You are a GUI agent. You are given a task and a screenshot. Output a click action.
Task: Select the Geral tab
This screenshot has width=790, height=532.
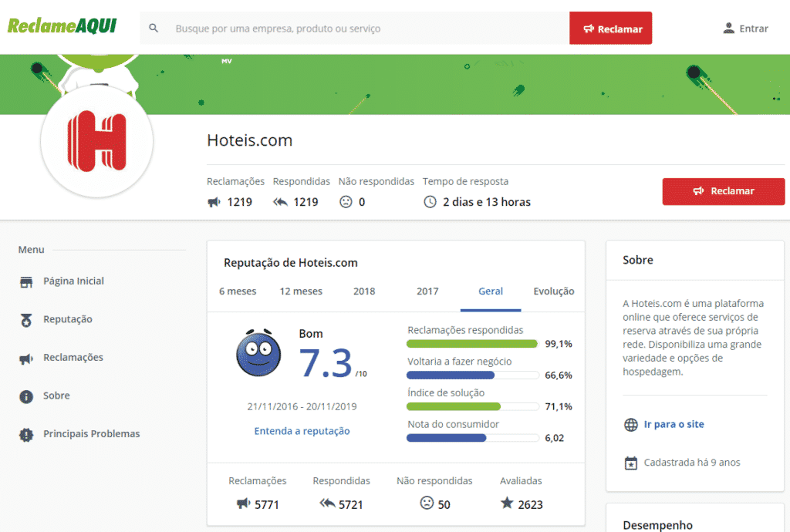[x=491, y=291]
